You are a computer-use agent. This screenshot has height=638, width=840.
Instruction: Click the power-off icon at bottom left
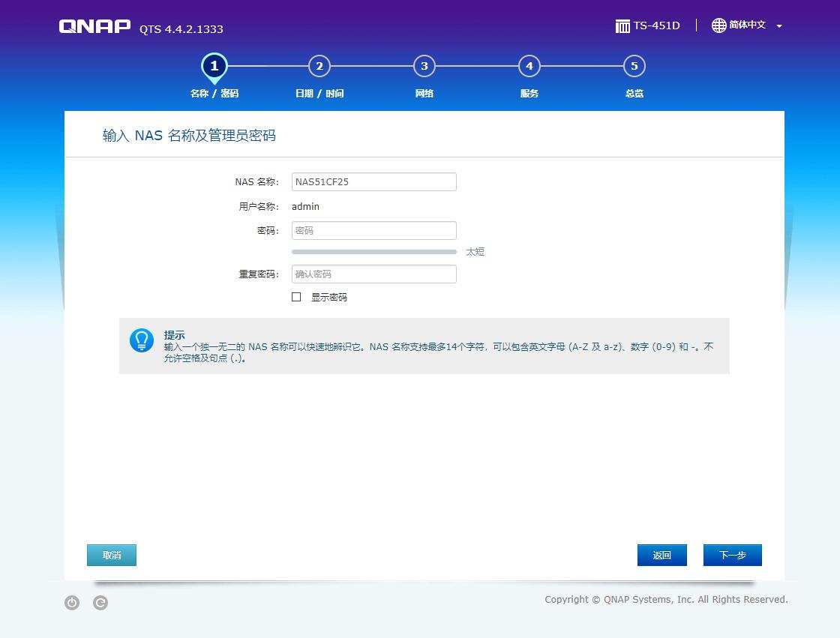pyautogui.click(x=71, y=602)
